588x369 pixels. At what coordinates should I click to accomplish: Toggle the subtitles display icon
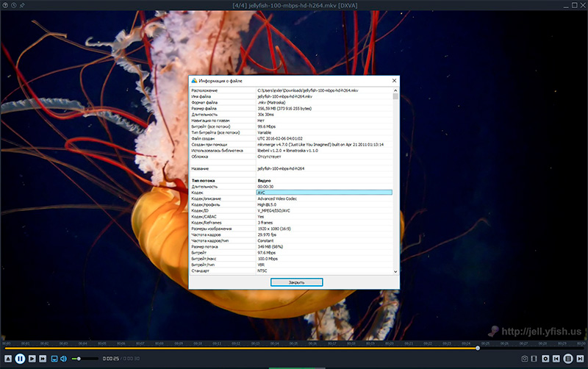click(54, 358)
